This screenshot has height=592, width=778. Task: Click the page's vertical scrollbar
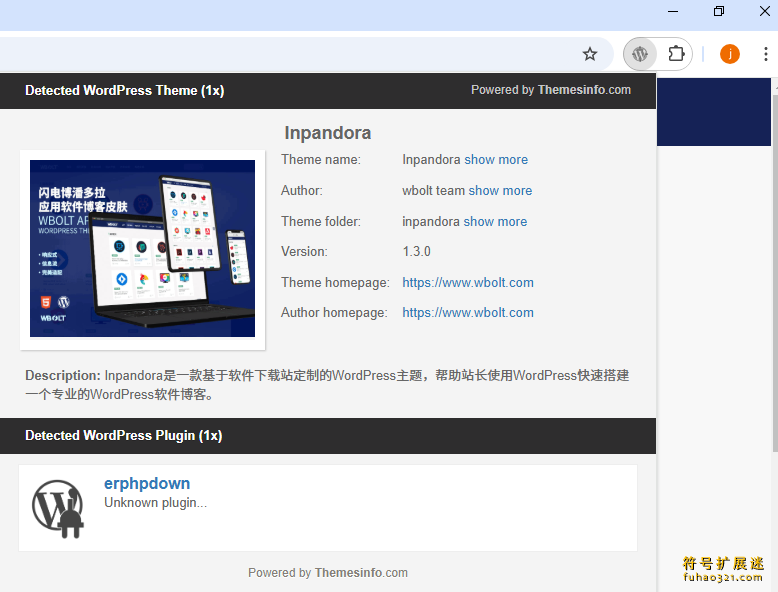coord(775,273)
